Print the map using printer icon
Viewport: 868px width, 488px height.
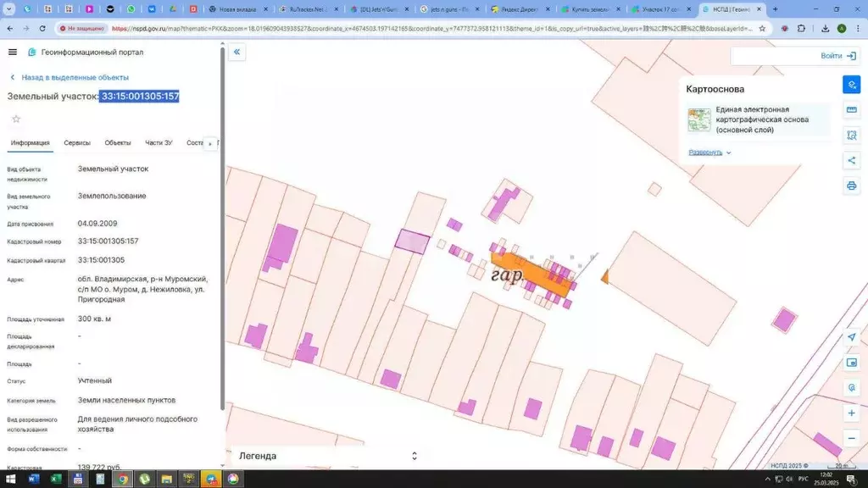851,186
